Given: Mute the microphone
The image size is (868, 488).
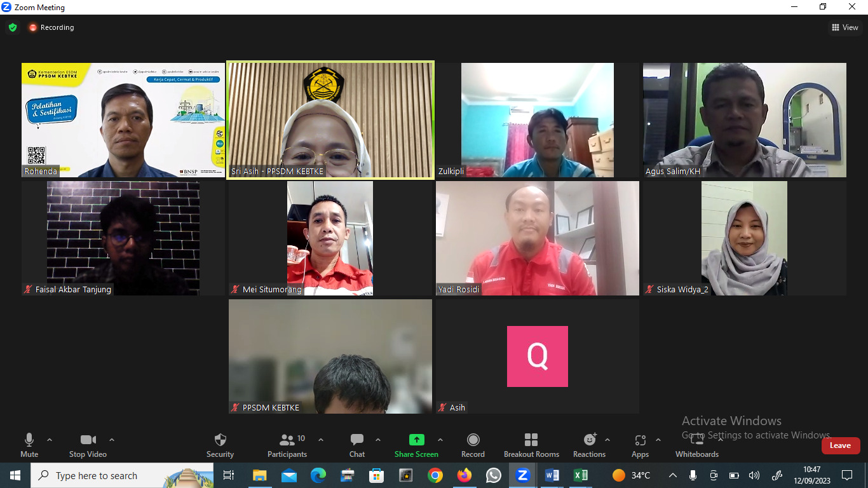Looking at the screenshot, I should click(29, 440).
